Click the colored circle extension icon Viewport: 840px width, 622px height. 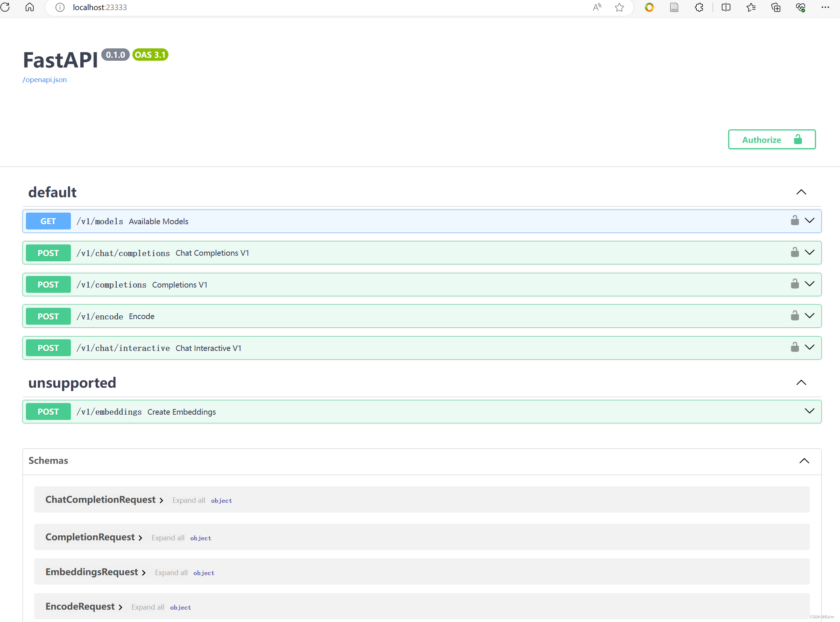pos(649,7)
